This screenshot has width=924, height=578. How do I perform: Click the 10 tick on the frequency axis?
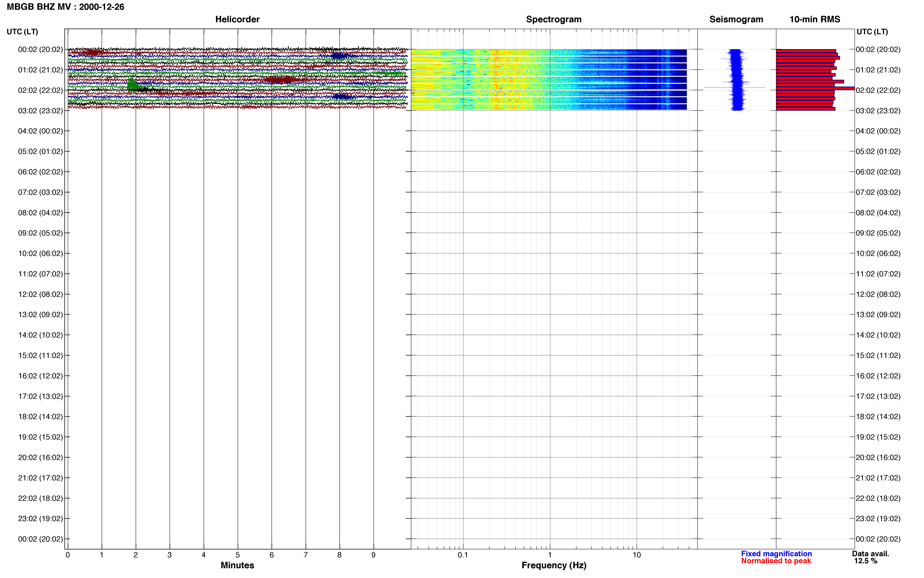(637, 555)
